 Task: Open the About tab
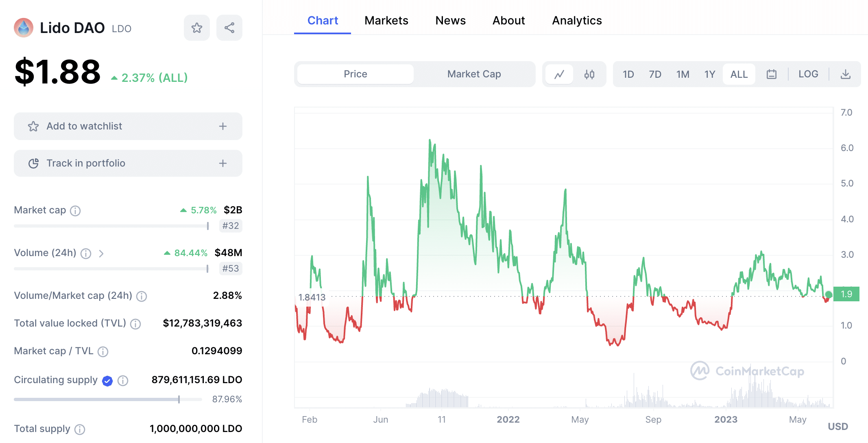(508, 20)
